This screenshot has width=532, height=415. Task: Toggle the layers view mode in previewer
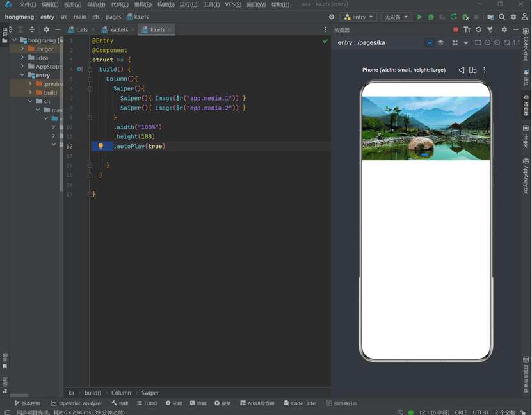click(x=440, y=43)
